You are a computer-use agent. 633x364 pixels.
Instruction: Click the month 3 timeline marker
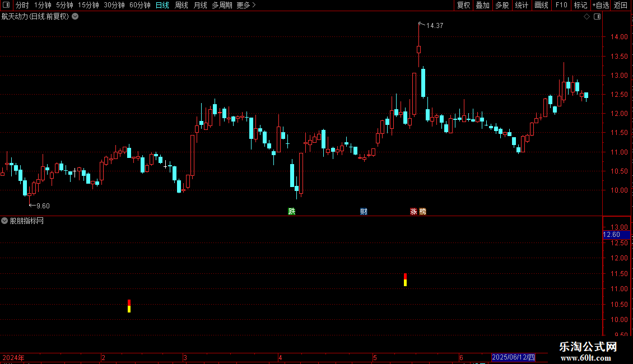[185, 357]
